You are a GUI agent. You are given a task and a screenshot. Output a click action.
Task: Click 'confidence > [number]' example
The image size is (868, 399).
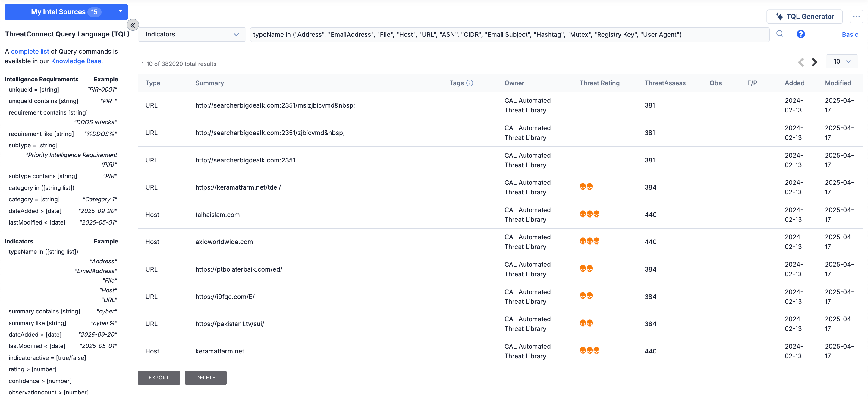40,381
